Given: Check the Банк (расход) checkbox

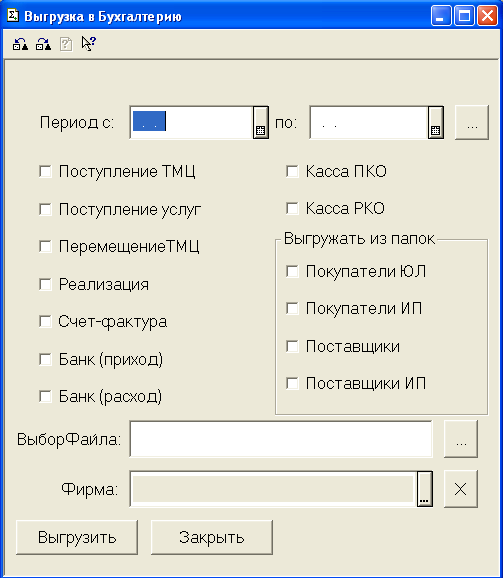Looking at the screenshot, I should tap(45, 397).
